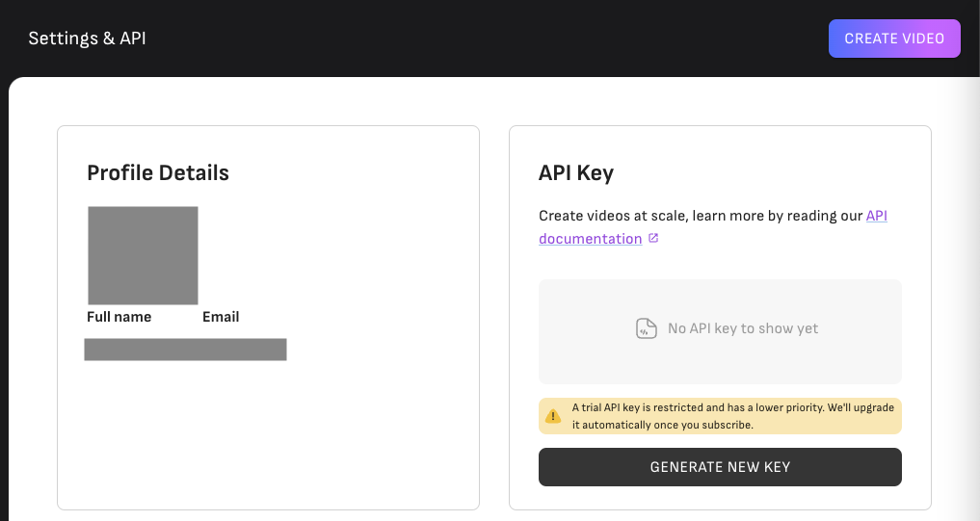Click the dark header bar background
This screenshot has width=980, height=521.
point(482,39)
